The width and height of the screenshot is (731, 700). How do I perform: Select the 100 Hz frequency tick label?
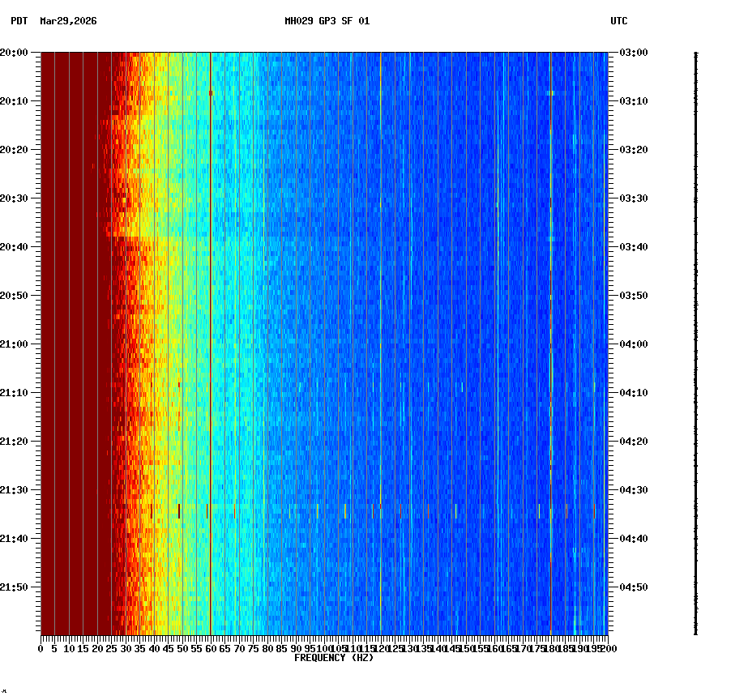pyautogui.click(x=323, y=648)
